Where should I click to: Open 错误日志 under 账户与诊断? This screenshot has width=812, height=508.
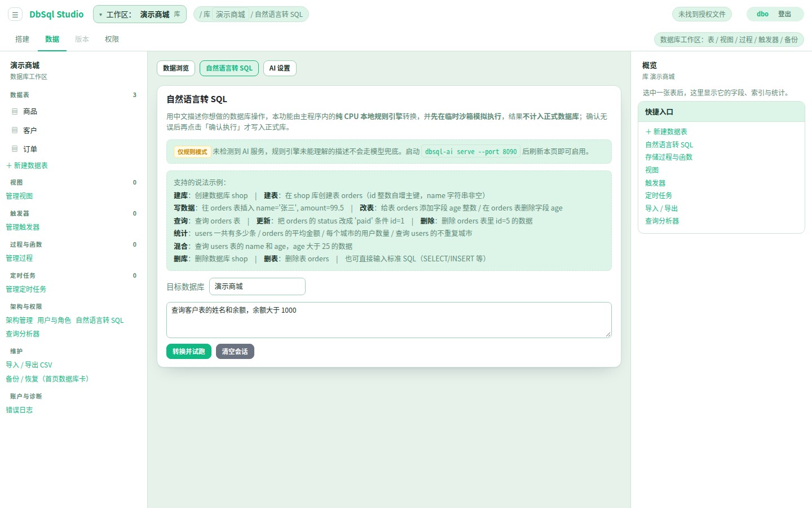19,410
